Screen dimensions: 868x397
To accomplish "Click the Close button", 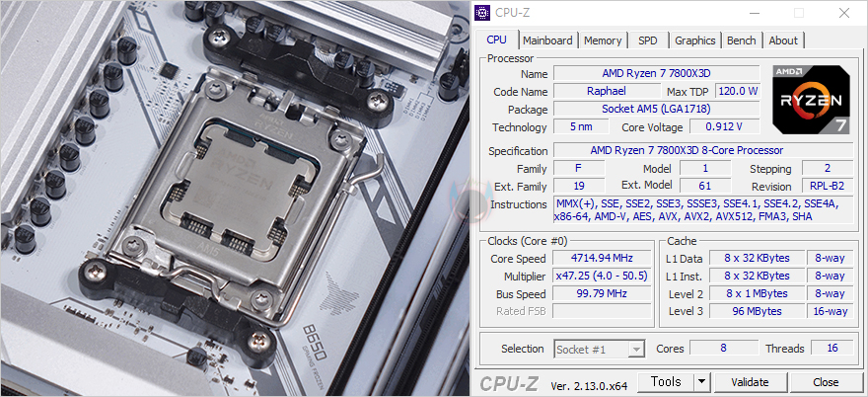I will [x=826, y=382].
